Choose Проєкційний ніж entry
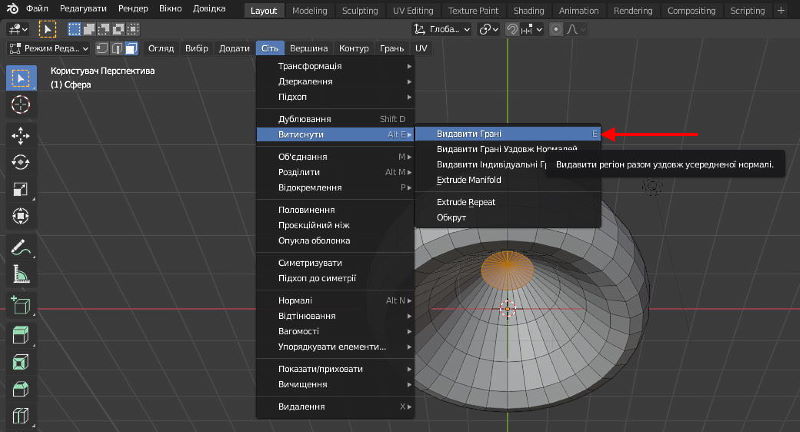Viewport: 800px width, 432px height. click(x=336, y=225)
